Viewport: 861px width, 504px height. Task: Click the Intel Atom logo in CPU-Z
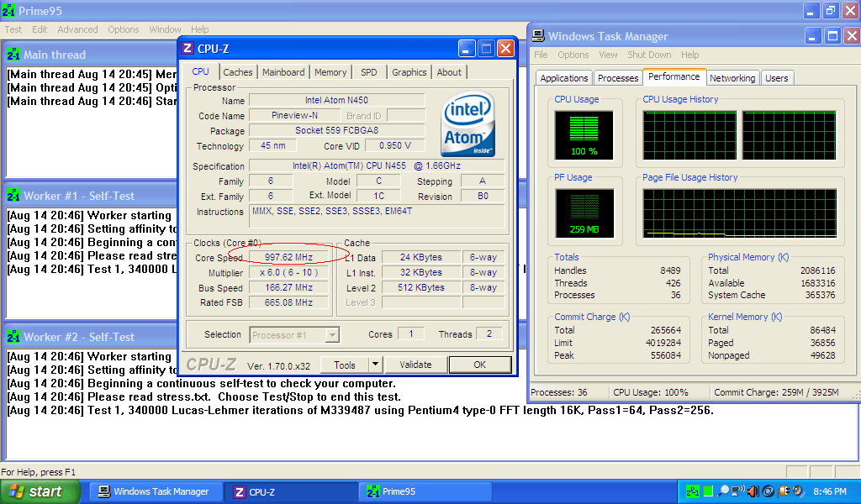(467, 124)
